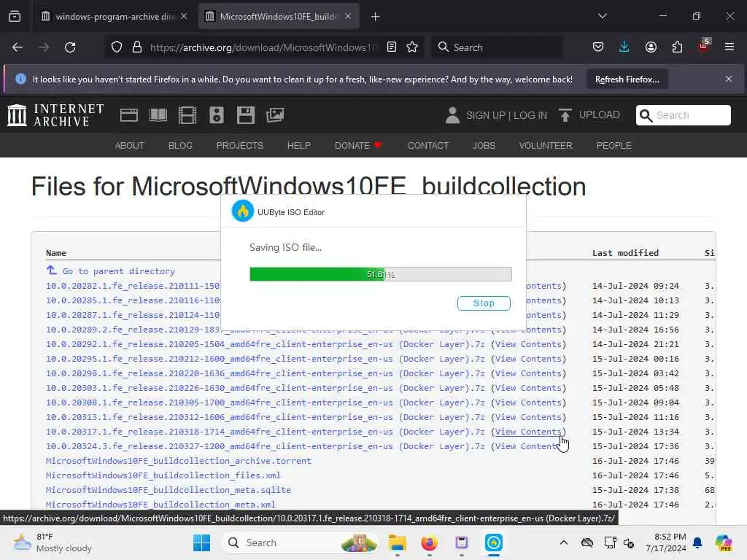Screen dimensions: 747x560
Task: Close the windows-program-archive tab
Action: 184,17
